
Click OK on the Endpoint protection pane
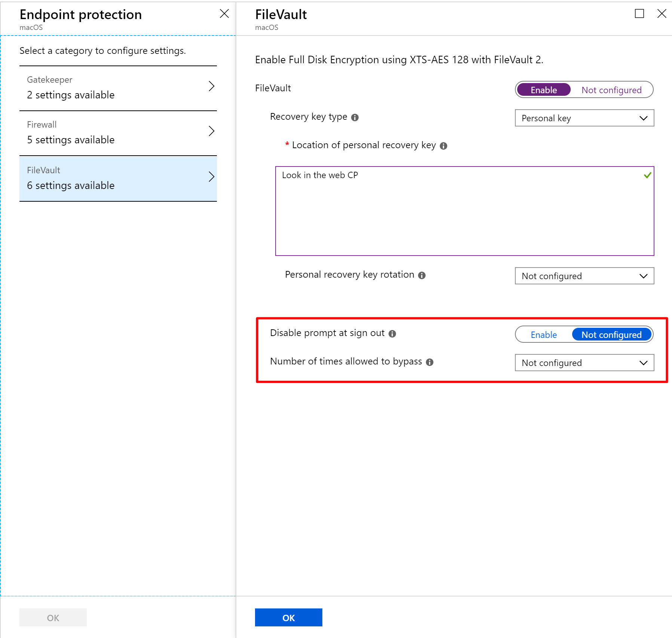pos(53,617)
